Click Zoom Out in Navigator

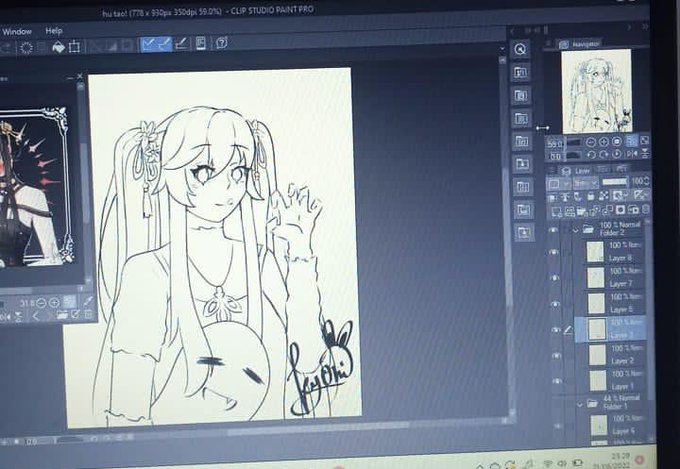(x=590, y=142)
